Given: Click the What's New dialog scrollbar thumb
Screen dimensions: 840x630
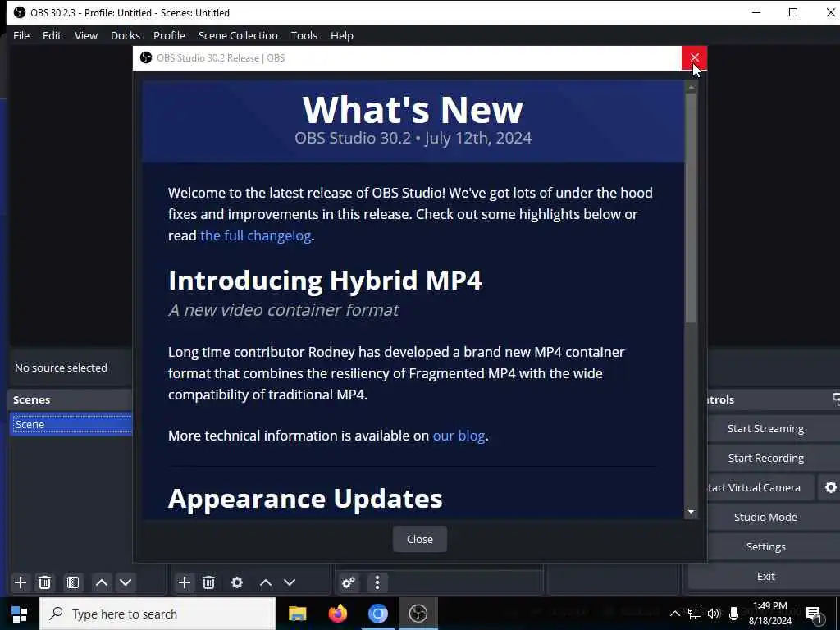Looking at the screenshot, I should click(691, 208).
